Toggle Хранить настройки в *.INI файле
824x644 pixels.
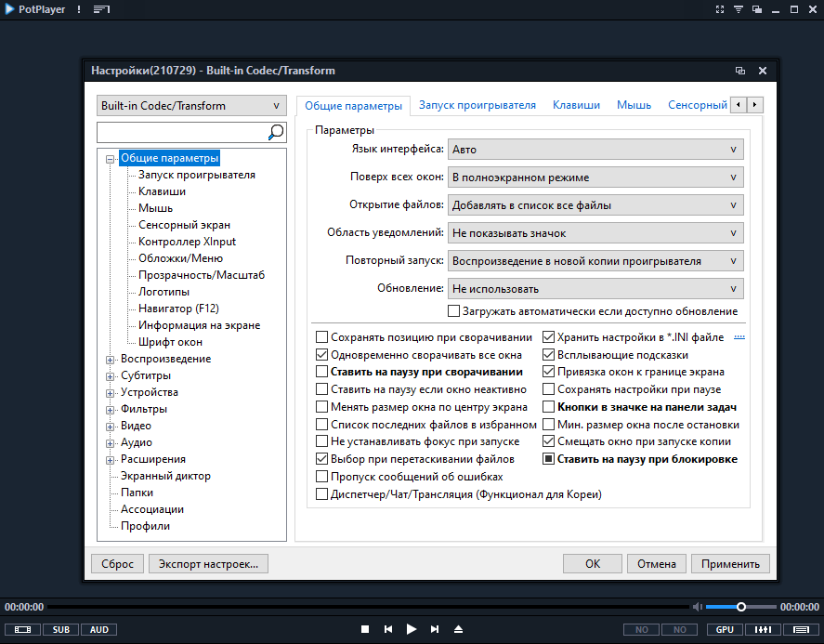[549, 337]
